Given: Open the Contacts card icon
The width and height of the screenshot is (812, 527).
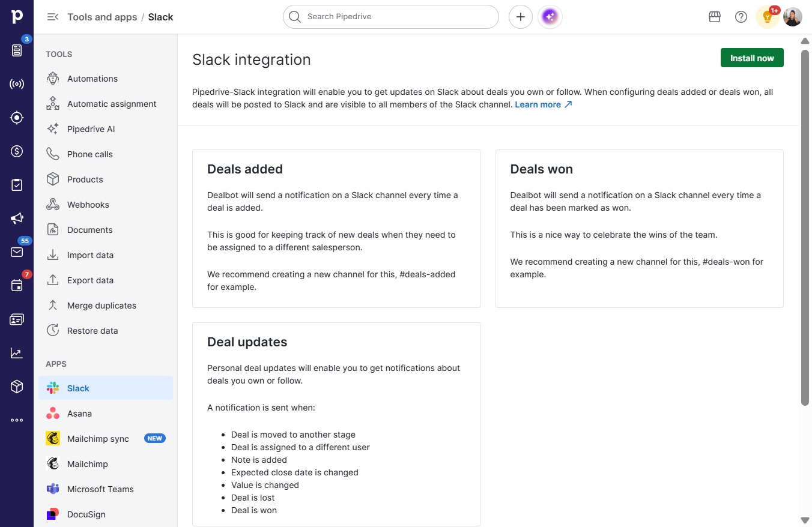Looking at the screenshot, I should pos(17,319).
